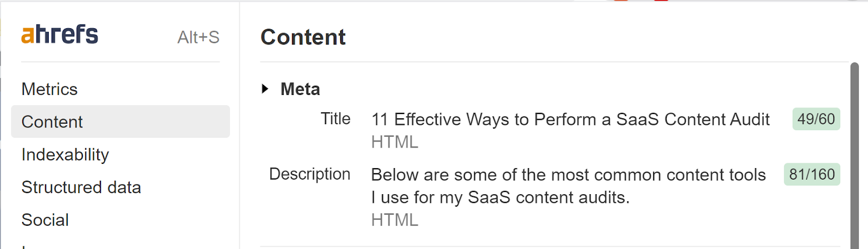Screen dimensions: 868x249
Task: Click the page title text about SaaS Content Audit
Action: coord(570,119)
